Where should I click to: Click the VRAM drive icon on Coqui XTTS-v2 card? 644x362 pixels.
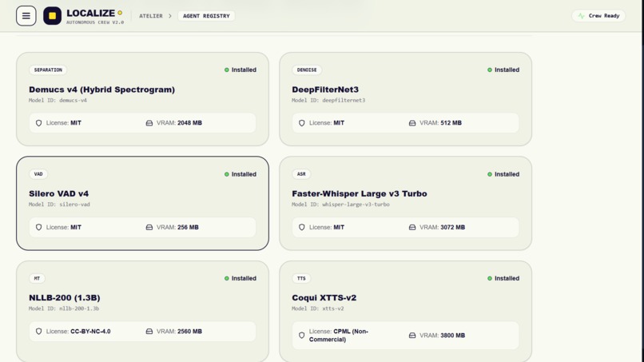tap(412, 336)
